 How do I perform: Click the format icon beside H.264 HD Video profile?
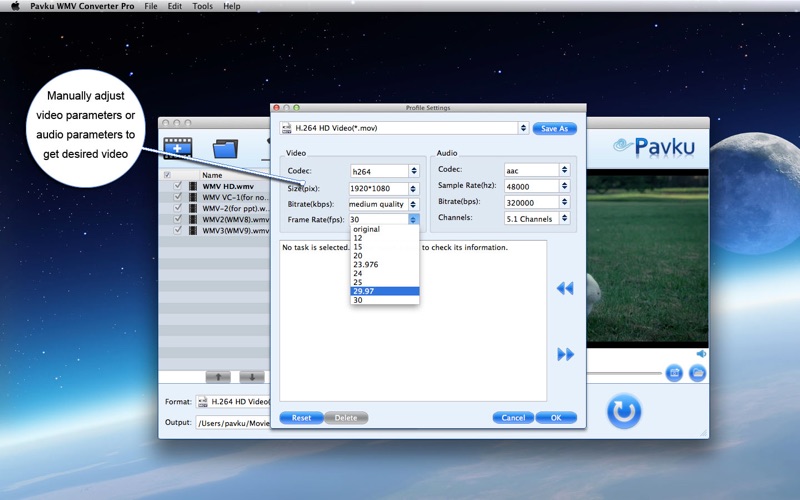pyautogui.click(x=287, y=128)
